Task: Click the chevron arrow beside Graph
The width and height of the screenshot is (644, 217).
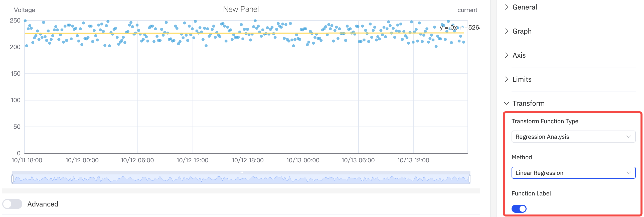Action: (x=507, y=31)
